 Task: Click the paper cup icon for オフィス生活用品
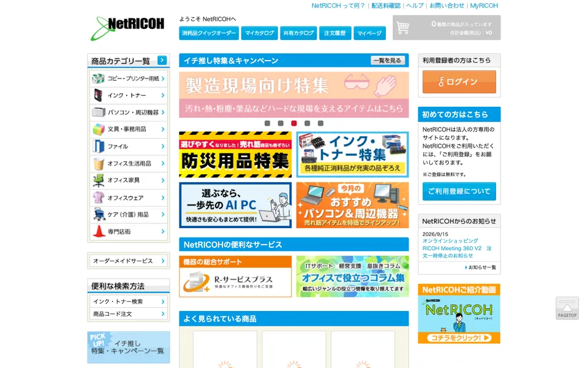click(x=98, y=163)
